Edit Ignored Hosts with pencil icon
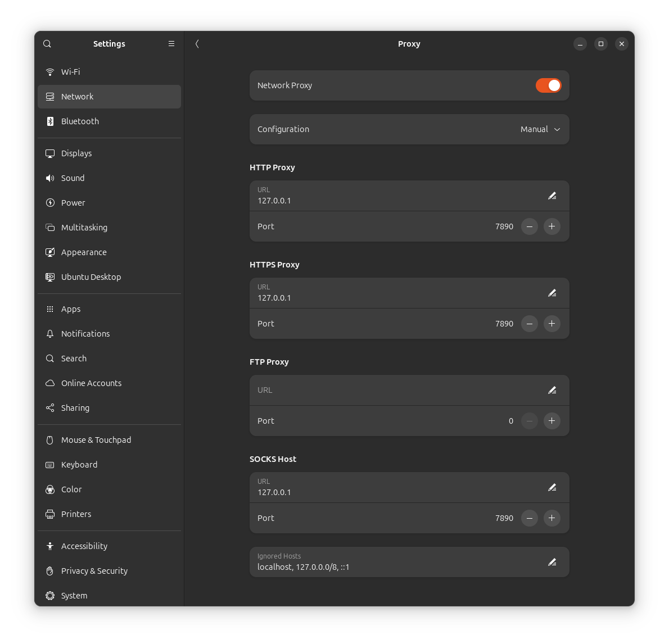The image size is (669, 644). click(x=552, y=562)
